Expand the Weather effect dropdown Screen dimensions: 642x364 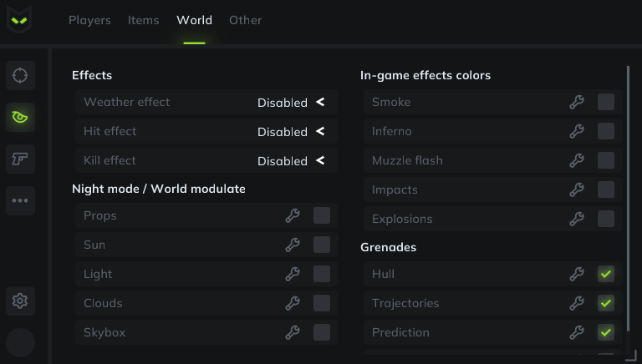tap(290, 103)
